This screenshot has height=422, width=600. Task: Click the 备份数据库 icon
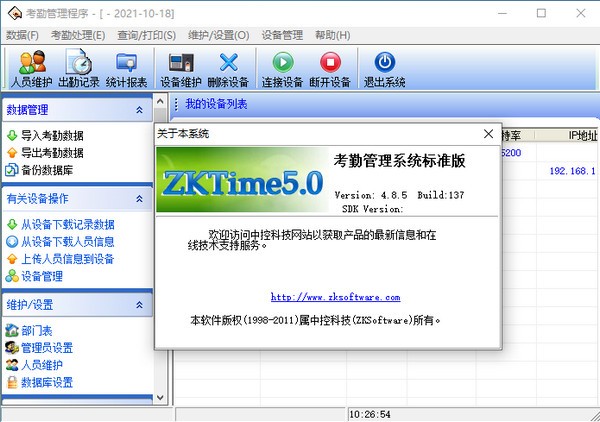11,169
